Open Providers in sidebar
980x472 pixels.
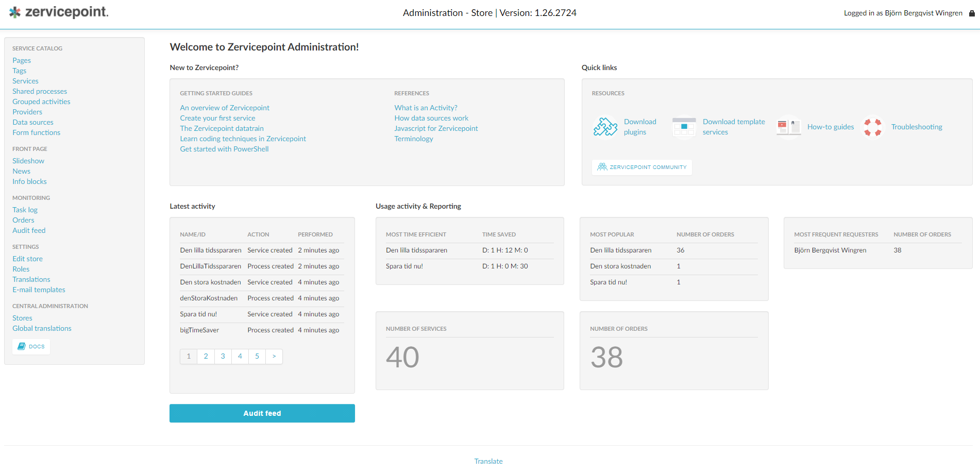click(27, 112)
